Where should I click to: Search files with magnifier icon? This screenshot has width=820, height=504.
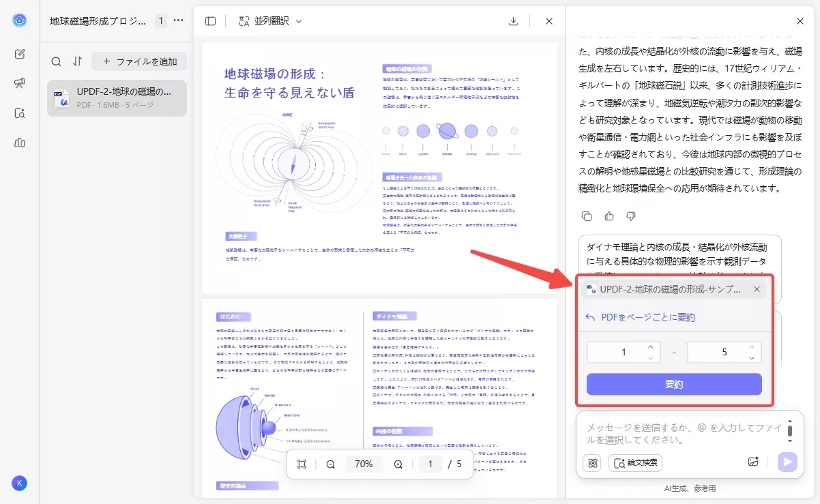click(x=56, y=61)
